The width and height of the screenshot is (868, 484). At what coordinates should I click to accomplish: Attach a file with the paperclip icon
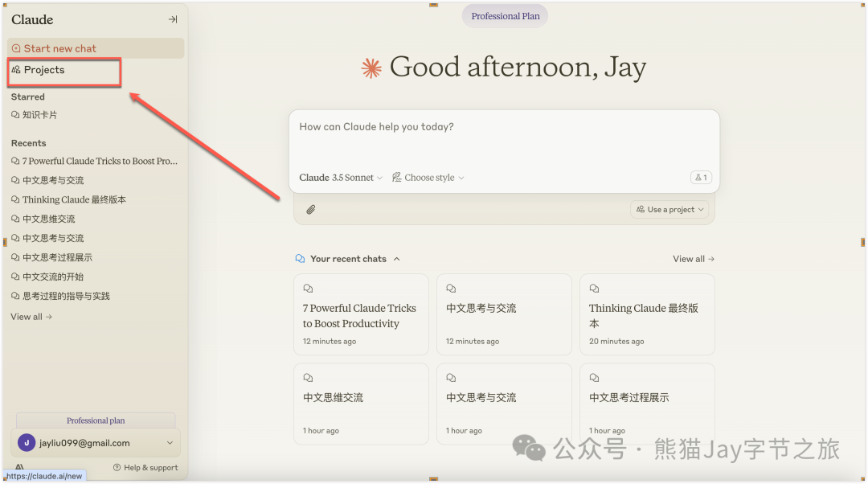point(310,209)
